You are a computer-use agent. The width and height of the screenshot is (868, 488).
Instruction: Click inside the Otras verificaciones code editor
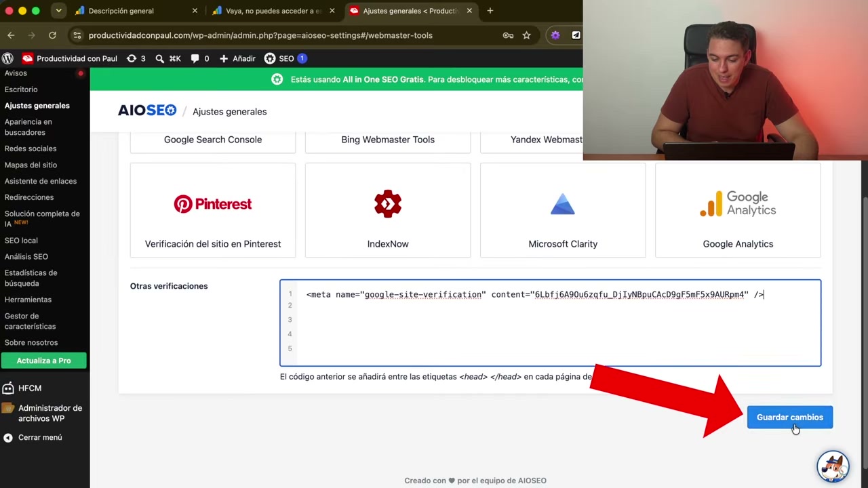(551, 323)
